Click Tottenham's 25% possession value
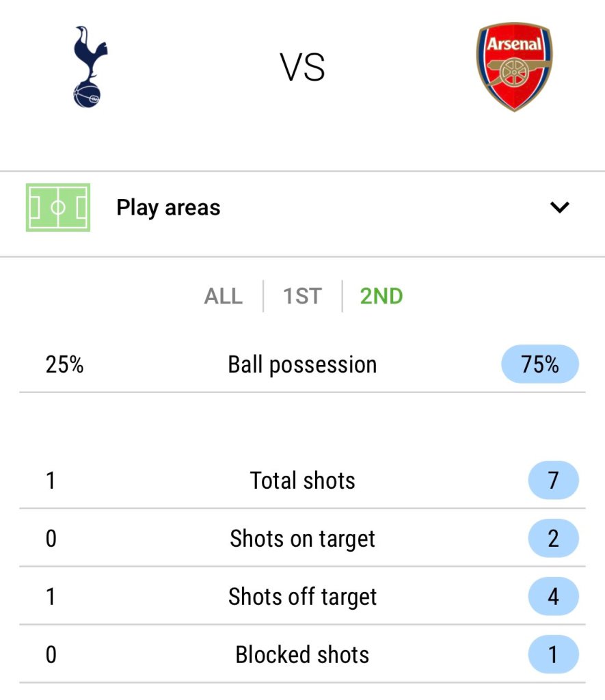 [x=65, y=364]
